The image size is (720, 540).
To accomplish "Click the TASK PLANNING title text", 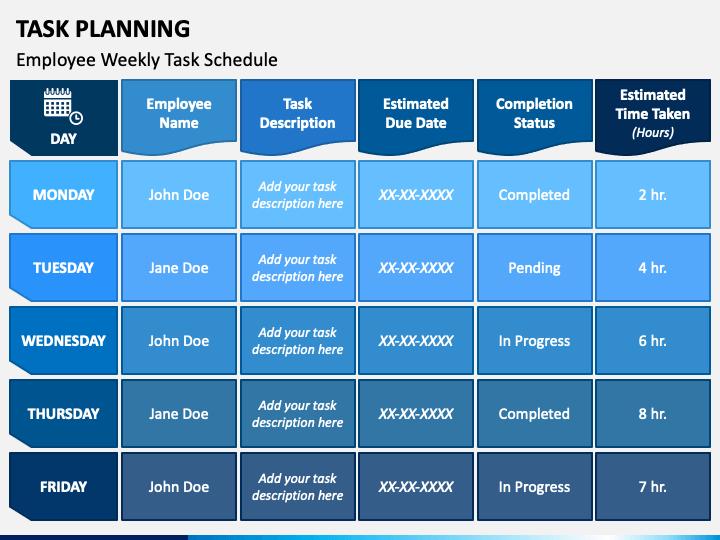I will (x=103, y=29).
